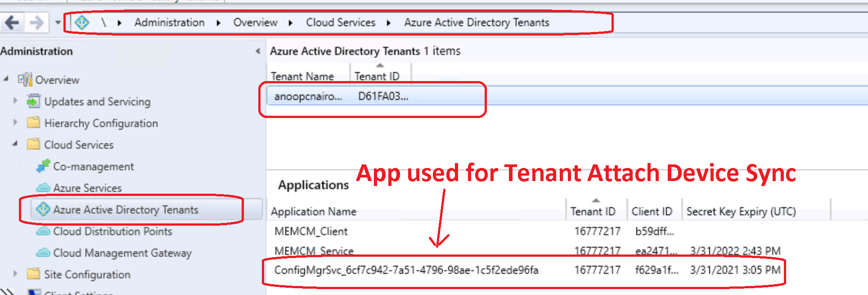Image resolution: width=868 pixels, height=295 pixels.
Task: Click the Cloud Distribution Points cloud icon
Action: pos(43,231)
